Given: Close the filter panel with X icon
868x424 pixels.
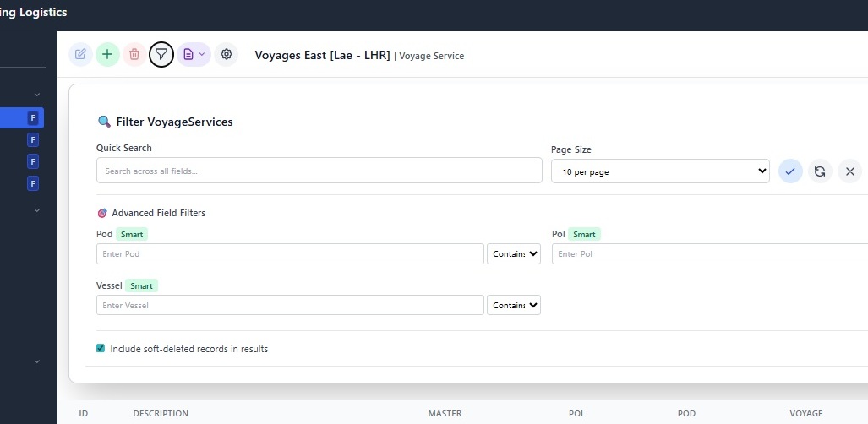Looking at the screenshot, I should click(849, 171).
